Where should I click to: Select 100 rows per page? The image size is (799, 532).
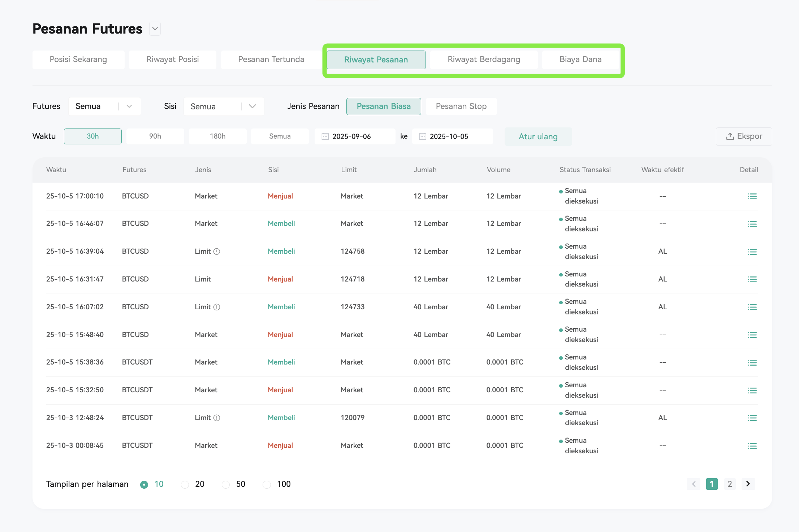point(267,484)
